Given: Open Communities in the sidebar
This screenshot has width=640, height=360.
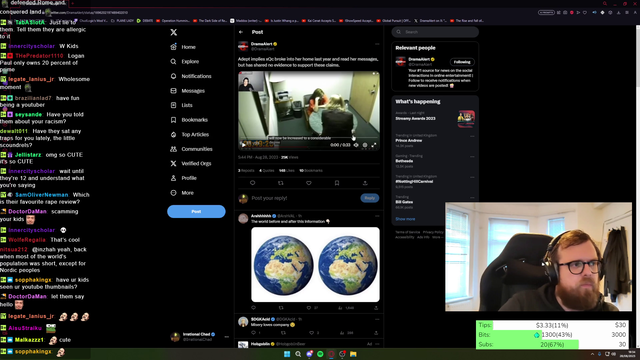Looking at the screenshot, I should pyautogui.click(x=191, y=149).
